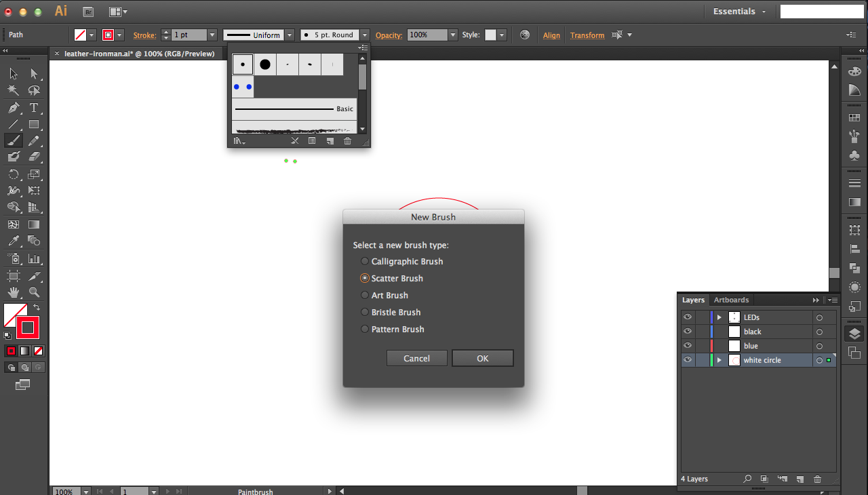The image size is (868, 495).
Task: Click the Remove Brush Stroke scissors icon
Action: [295, 140]
